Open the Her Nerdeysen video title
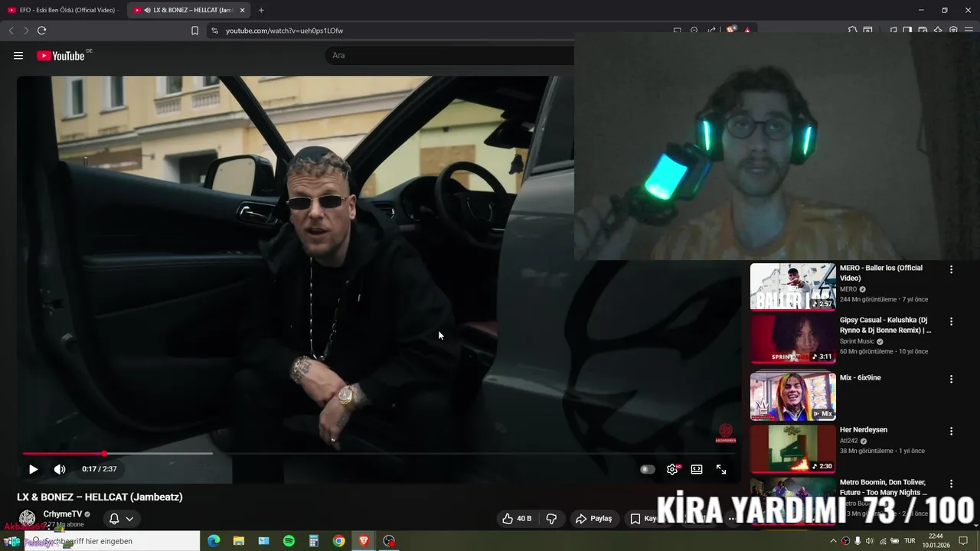 (x=864, y=430)
